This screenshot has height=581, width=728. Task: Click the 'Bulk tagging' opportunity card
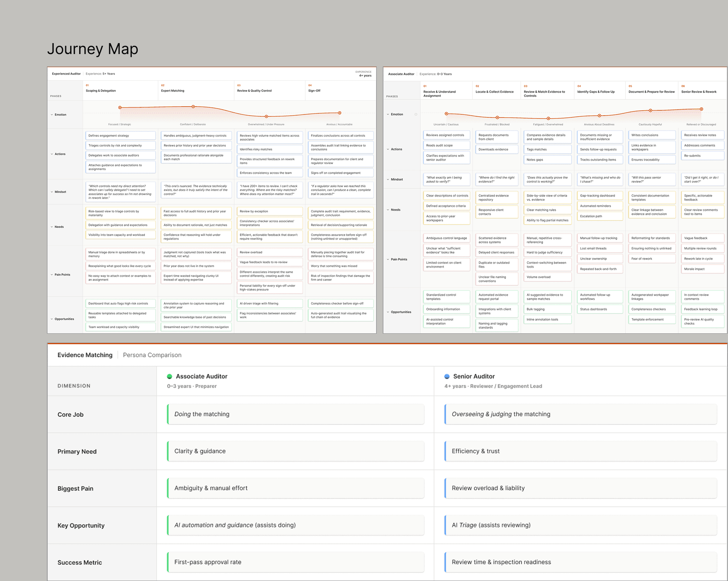coord(548,309)
